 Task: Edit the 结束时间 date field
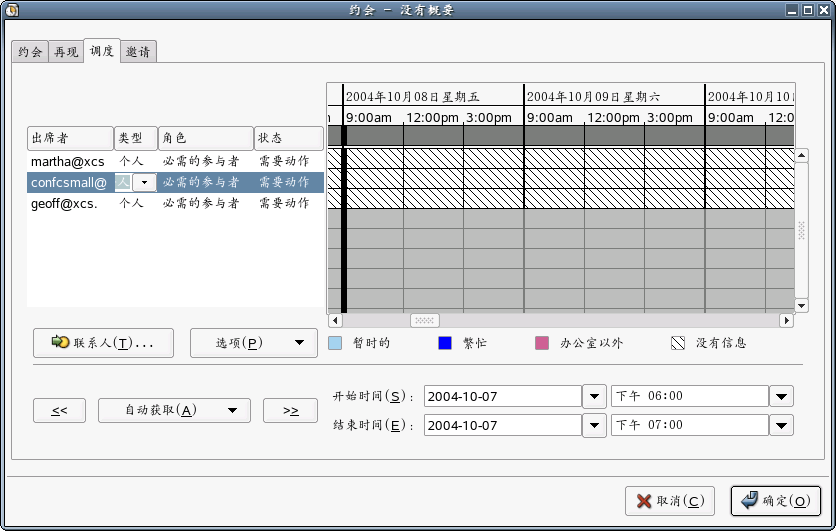[x=503, y=425]
